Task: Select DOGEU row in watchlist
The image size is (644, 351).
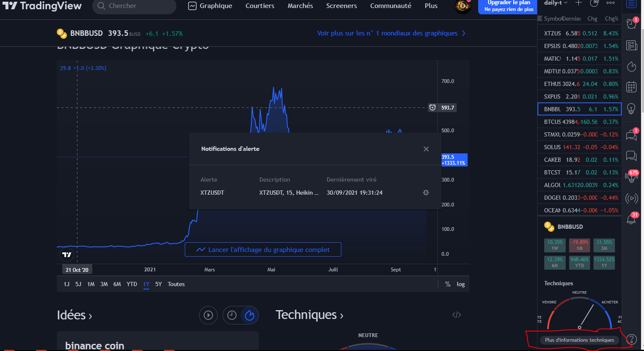Action: 580,198
